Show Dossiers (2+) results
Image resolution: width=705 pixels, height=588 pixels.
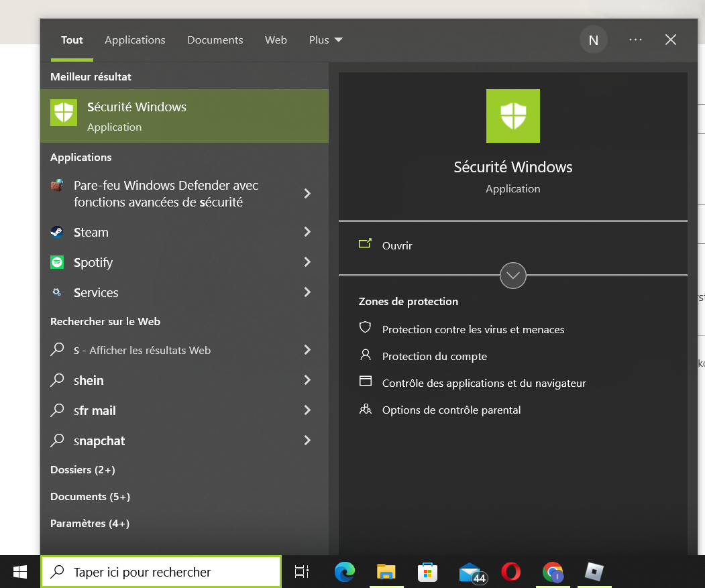coord(83,470)
